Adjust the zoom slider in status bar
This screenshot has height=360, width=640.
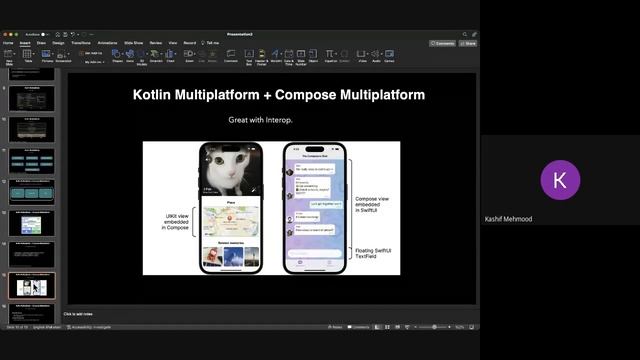(x=433, y=327)
